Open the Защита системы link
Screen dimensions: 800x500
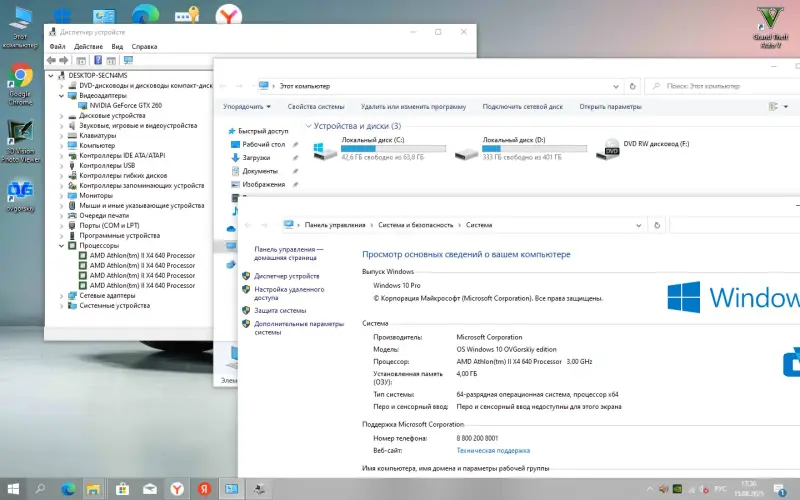pyautogui.click(x=280, y=310)
